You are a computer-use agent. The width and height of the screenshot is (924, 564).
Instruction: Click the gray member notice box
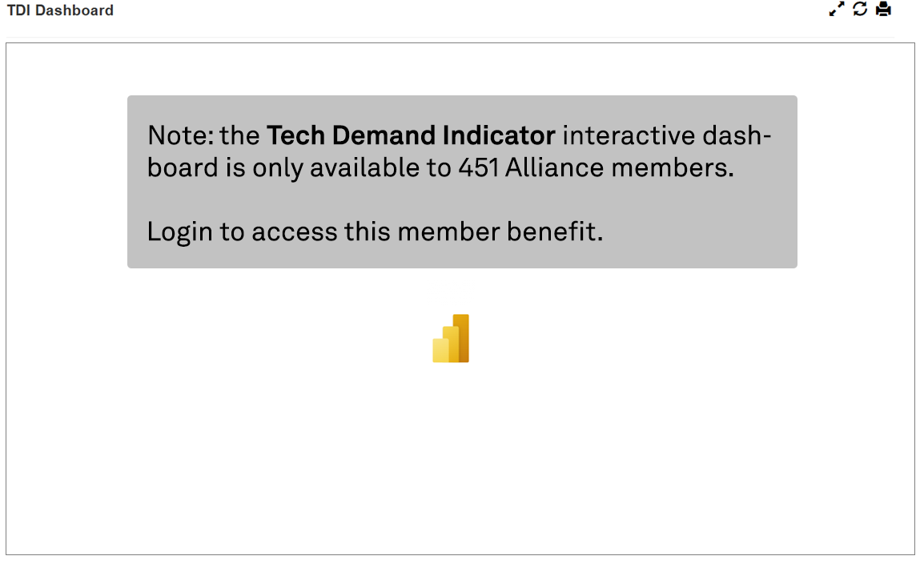point(463,182)
